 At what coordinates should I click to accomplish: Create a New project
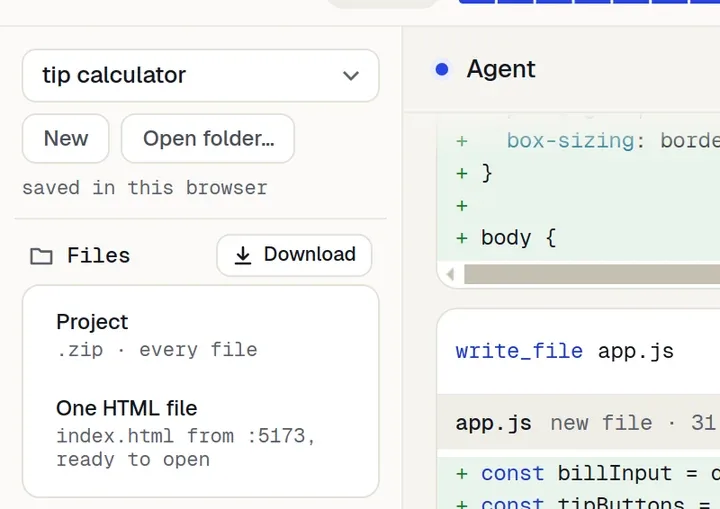click(x=66, y=138)
